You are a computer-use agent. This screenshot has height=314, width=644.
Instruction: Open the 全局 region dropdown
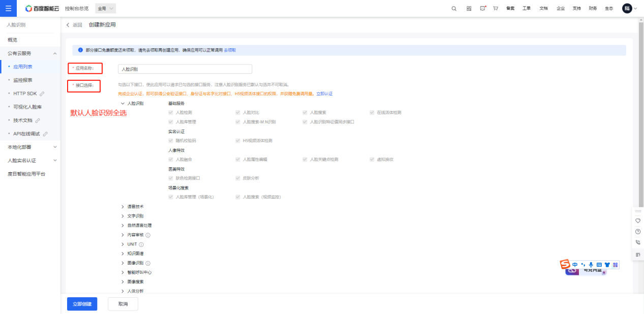click(105, 8)
